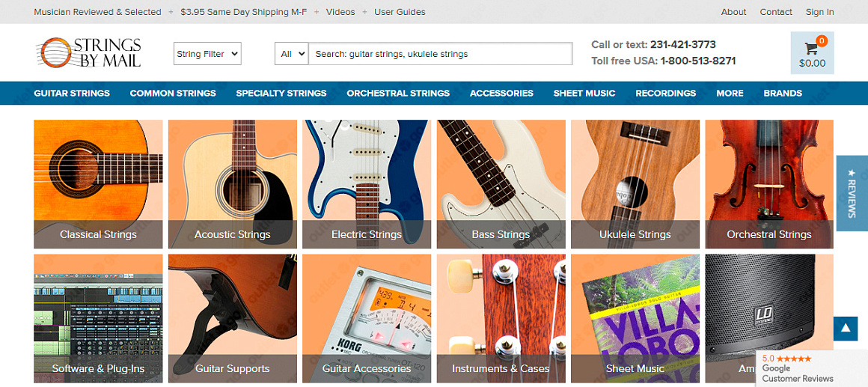Image resolution: width=868 pixels, height=387 pixels.
Task: Select the Electric Strings category tile
Action: tap(367, 184)
